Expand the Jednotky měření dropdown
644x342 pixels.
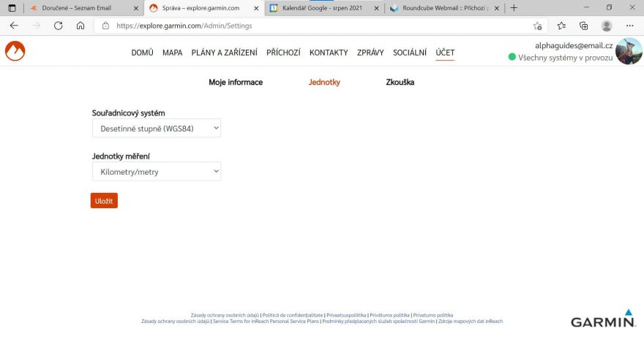[156, 172]
